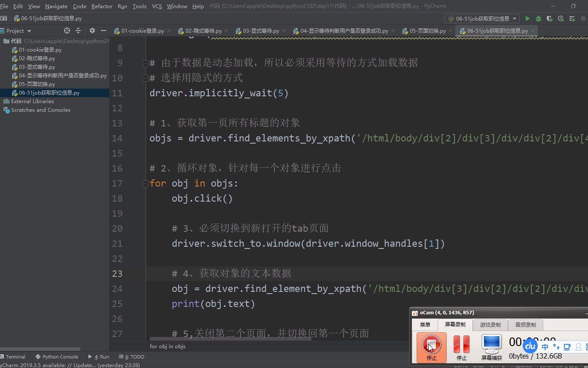The image size is (588, 368).
Task: Open the Navigate menu
Action: (56, 6)
